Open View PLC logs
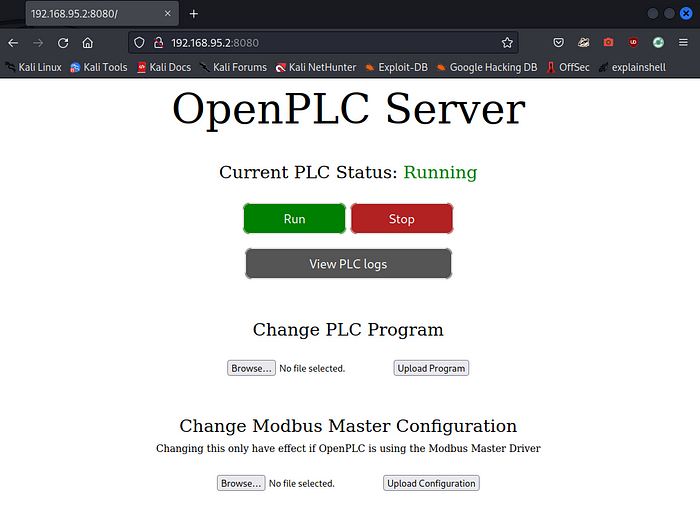This screenshot has height=518, width=700. (x=348, y=264)
